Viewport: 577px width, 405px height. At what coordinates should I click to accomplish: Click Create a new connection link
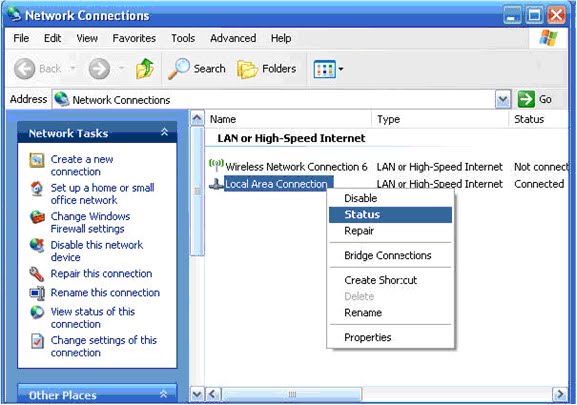click(82, 166)
